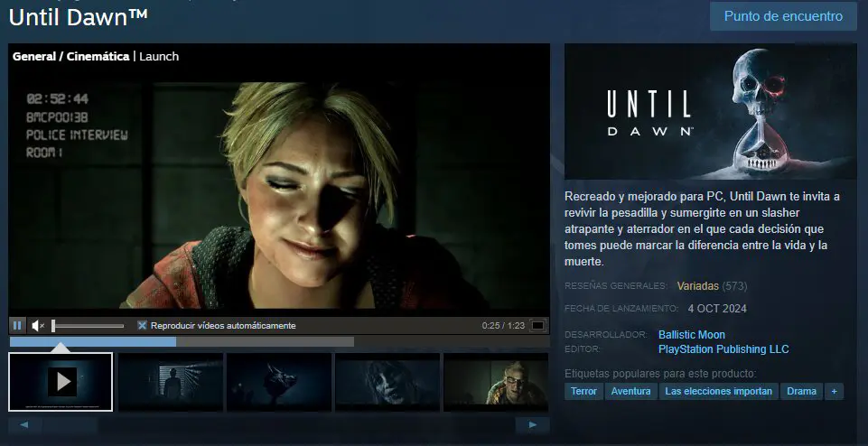Click the General / Cinemática video label

(70, 57)
